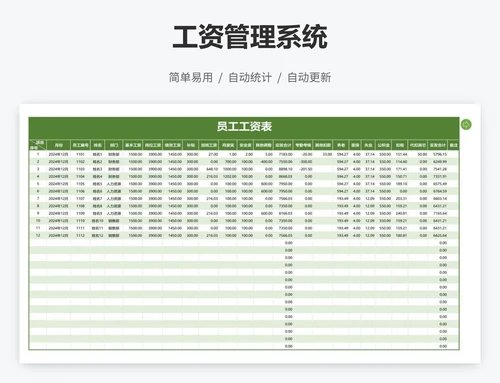This screenshot has height=383, width=500.
Task: Click the name cell 姓名12
Action: point(97,235)
